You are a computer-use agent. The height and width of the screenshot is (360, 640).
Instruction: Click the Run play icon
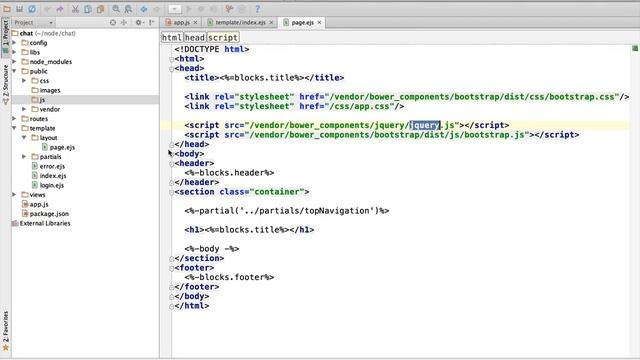tap(189, 9)
